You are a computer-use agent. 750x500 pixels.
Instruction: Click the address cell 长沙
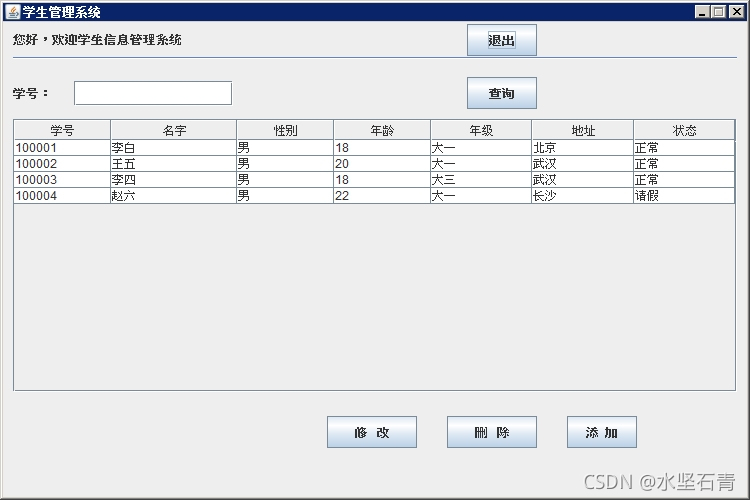pyautogui.click(x=583, y=196)
